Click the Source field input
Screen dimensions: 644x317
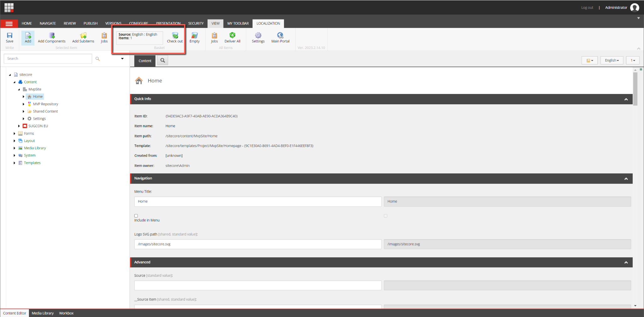(x=258, y=286)
